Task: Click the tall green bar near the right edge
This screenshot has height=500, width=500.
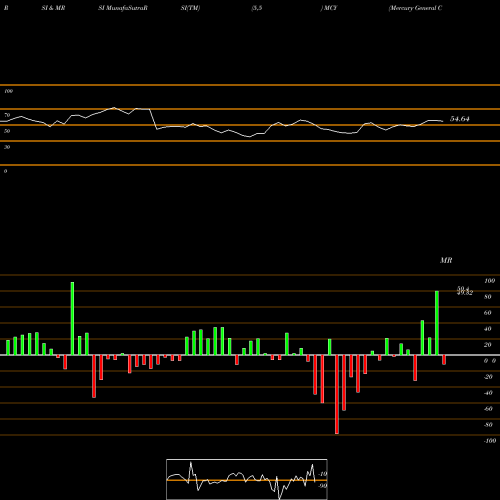Action: pos(437,323)
